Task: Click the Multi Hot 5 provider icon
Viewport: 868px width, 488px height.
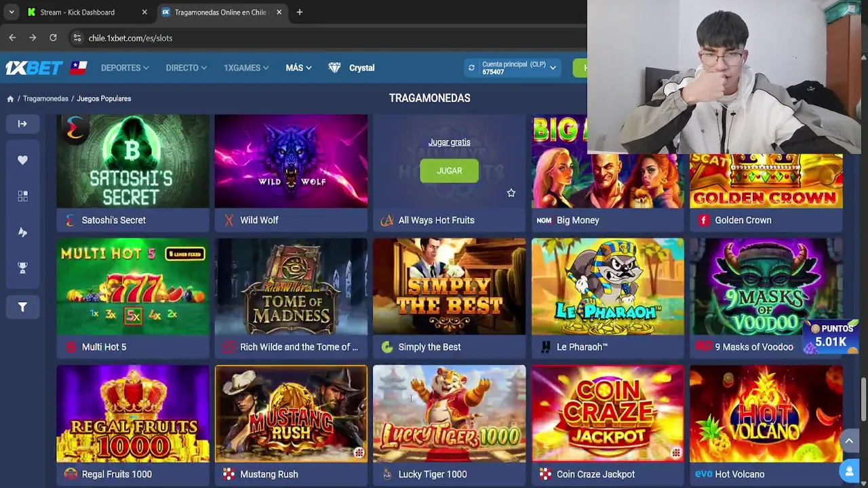Action: click(x=71, y=347)
